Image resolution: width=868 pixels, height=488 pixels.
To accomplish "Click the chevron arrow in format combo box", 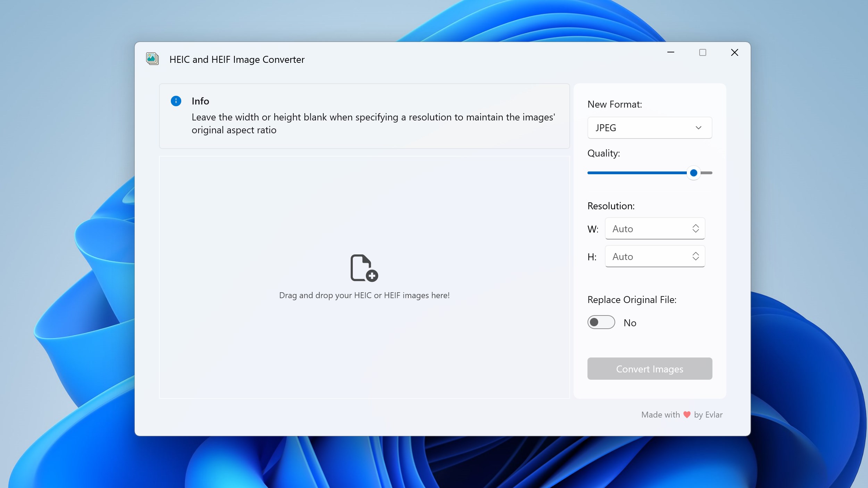I will tap(699, 128).
